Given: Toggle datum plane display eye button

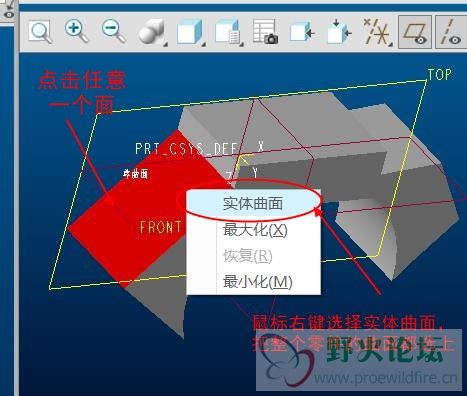Looking at the screenshot, I should click(x=415, y=32).
